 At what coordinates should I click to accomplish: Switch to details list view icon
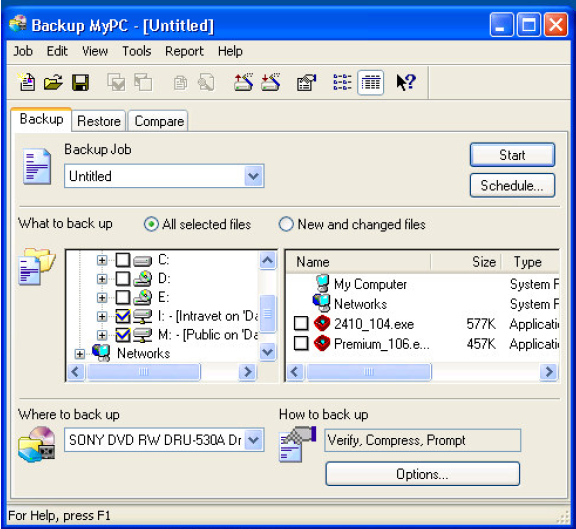pyautogui.click(x=371, y=82)
